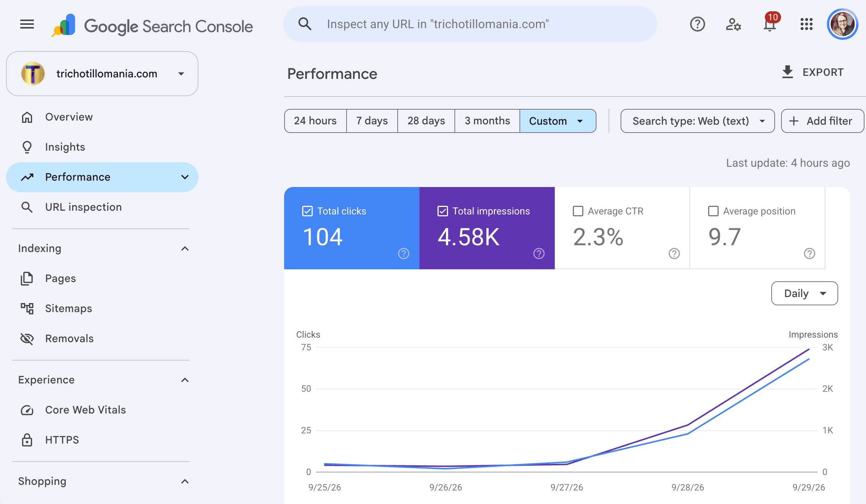The height and width of the screenshot is (504, 866).
Task: Click the trichotillomania.com property favicon
Action: click(x=33, y=74)
